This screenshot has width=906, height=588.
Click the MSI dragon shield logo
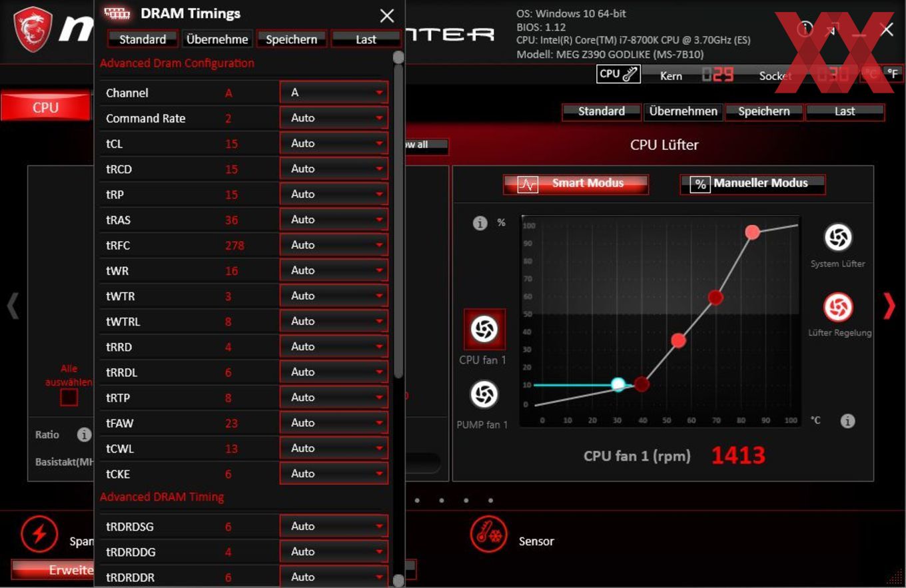pos(33,31)
